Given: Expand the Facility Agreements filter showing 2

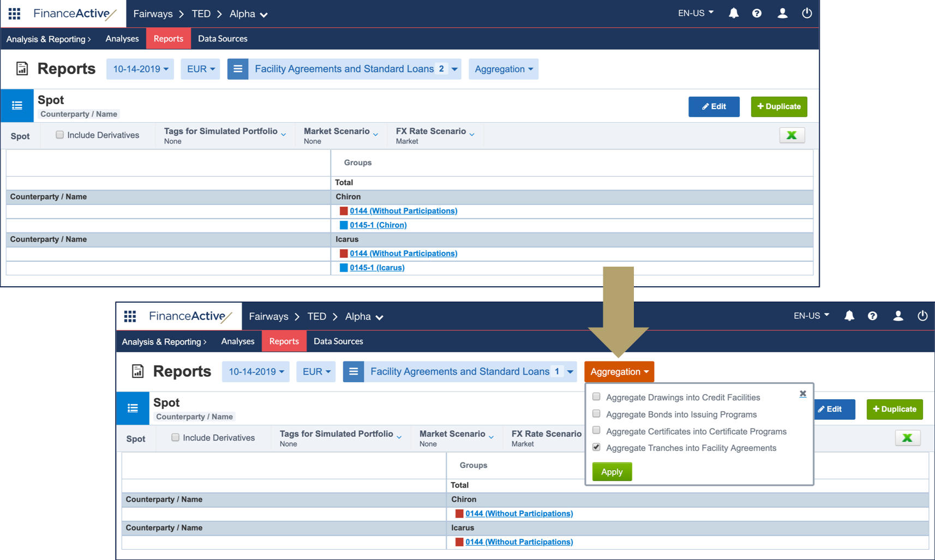Looking at the screenshot, I should [454, 69].
